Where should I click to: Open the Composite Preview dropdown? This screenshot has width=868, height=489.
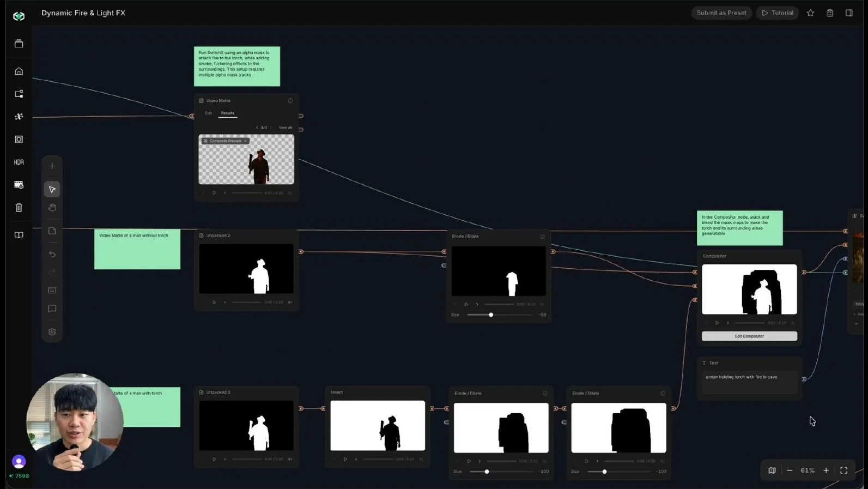(225, 141)
